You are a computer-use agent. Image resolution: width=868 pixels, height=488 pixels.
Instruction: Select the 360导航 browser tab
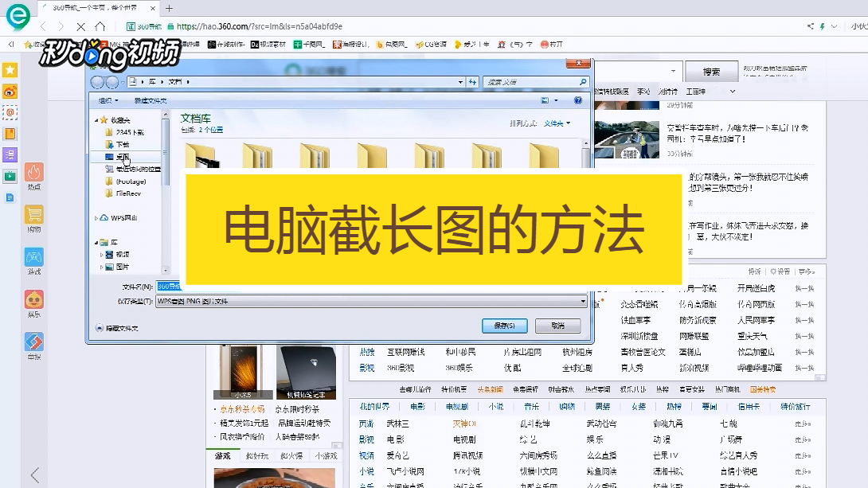tap(98, 8)
